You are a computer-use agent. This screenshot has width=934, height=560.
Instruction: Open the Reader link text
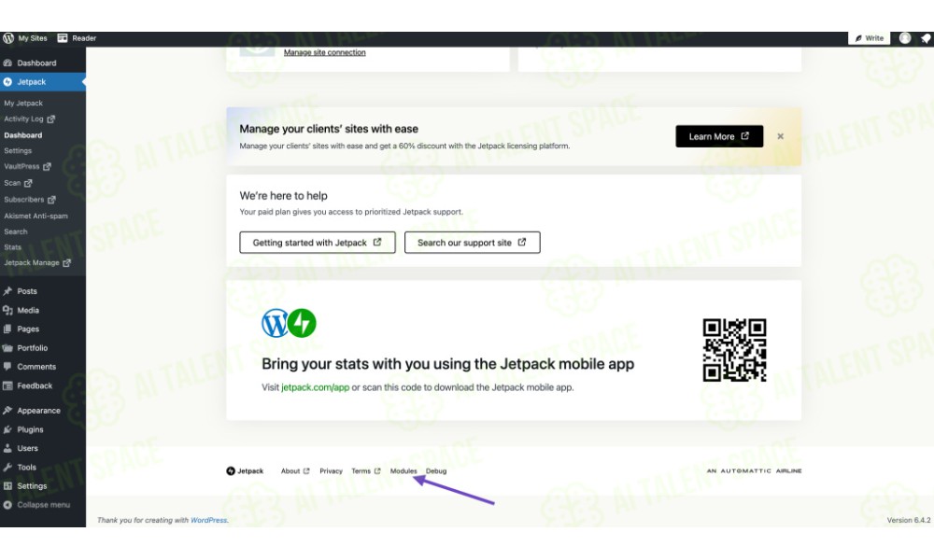pos(84,38)
